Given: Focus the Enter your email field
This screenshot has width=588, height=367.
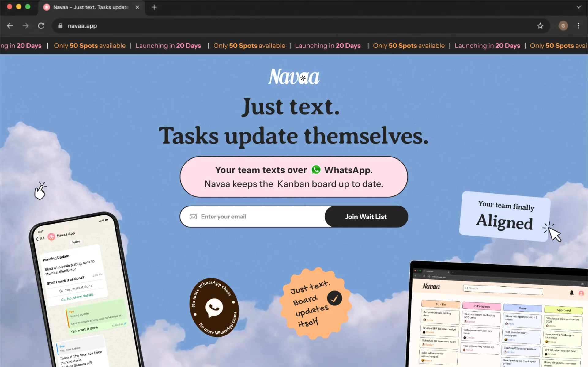Looking at the screenshot, I should (253, 217).
